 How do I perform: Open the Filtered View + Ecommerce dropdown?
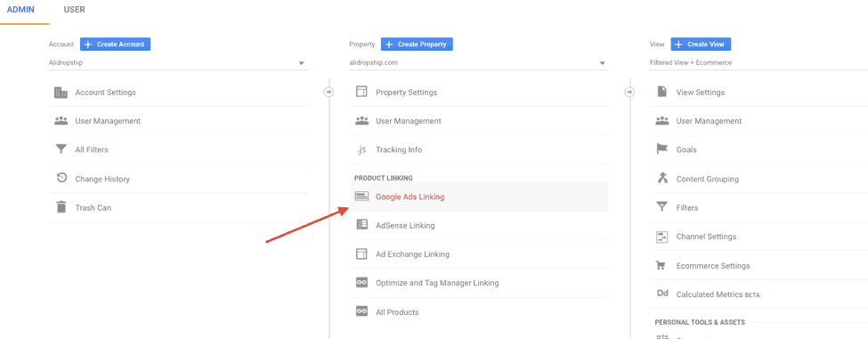point(758,63)
